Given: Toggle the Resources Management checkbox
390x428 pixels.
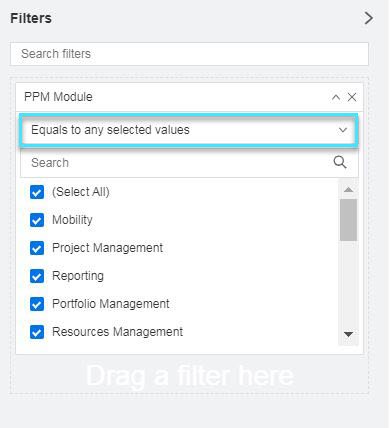Looking at the screenshot, I should tap(37, 332).
